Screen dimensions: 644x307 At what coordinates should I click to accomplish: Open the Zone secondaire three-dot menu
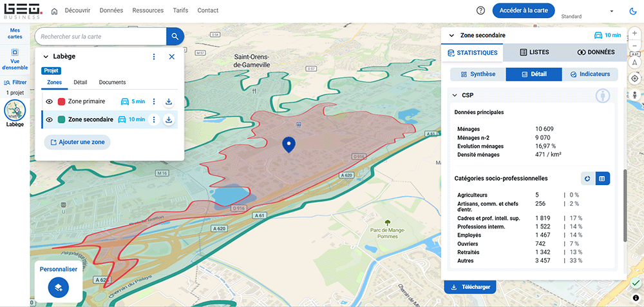tap(154, 119)
